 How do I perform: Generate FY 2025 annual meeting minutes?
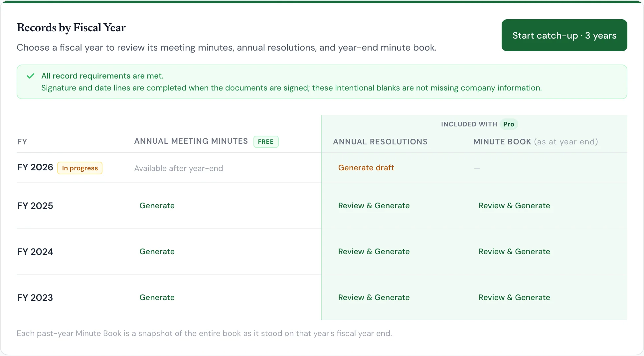[157, 206]
